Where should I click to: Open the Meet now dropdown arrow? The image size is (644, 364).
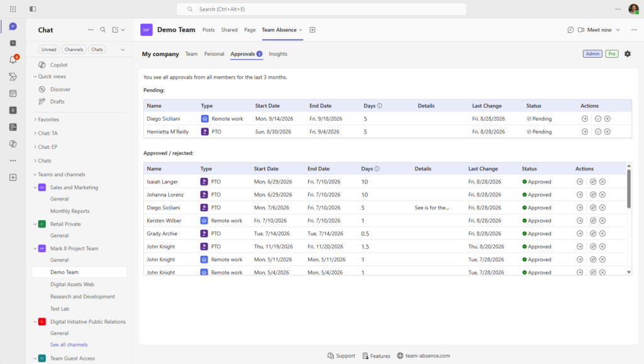[618, 30]
